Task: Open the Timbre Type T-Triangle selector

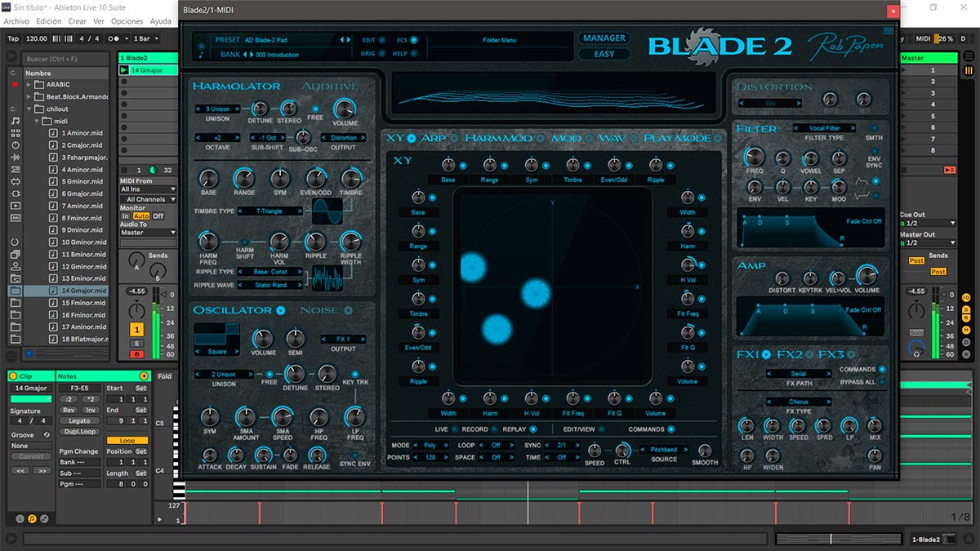Action: click(269, 211)
